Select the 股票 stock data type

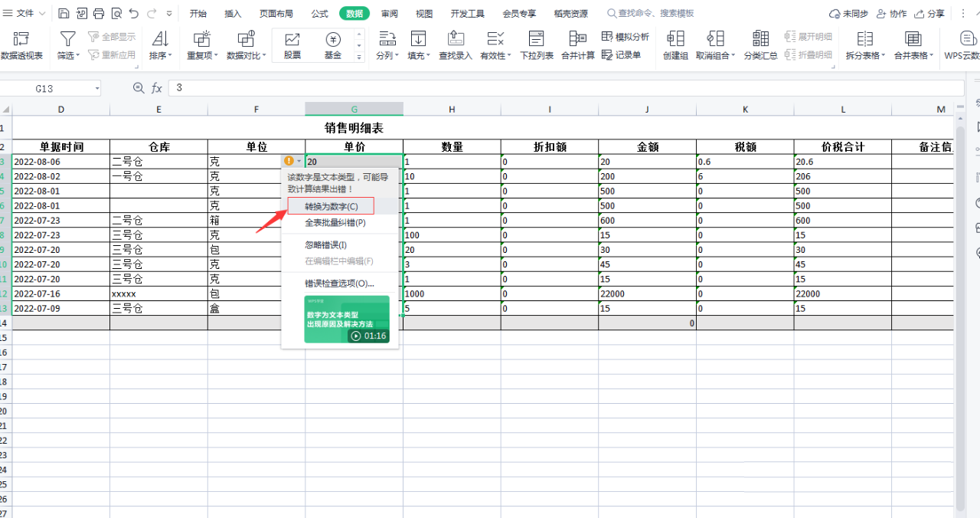coord(292,45)
